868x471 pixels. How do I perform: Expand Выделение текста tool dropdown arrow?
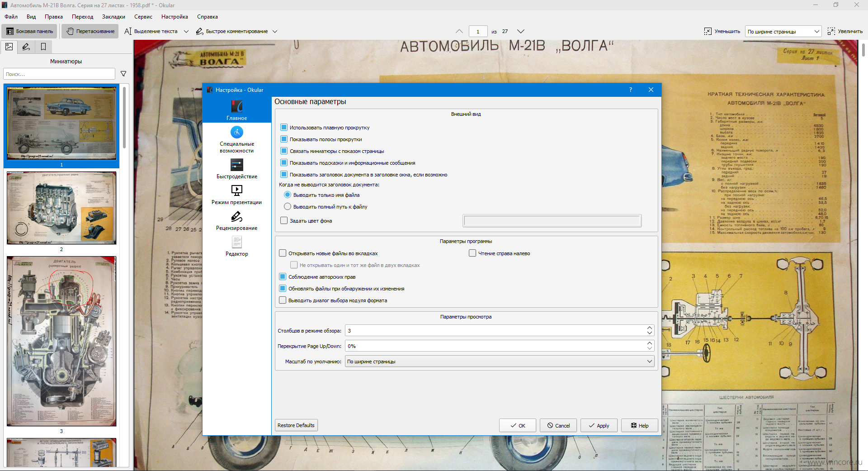pos(186,31)
